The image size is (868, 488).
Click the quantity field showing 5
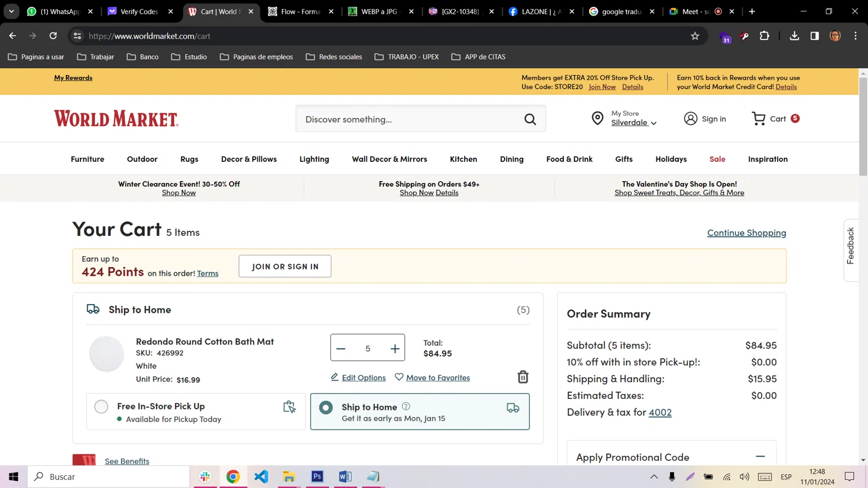367,349
